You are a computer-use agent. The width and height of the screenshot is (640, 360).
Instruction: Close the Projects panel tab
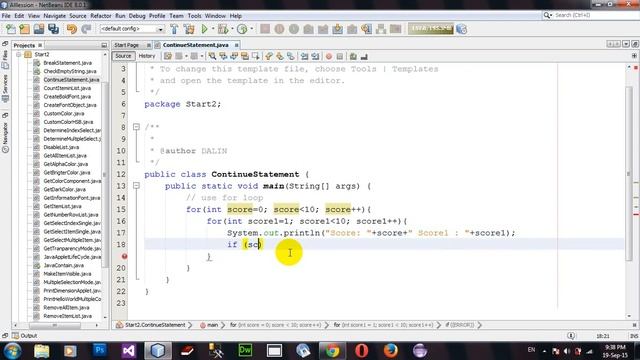coord(40,45)
